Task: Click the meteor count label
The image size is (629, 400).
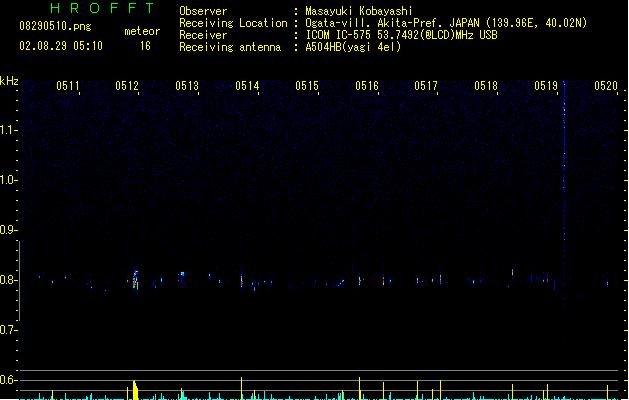Action: tap(142, 31)
